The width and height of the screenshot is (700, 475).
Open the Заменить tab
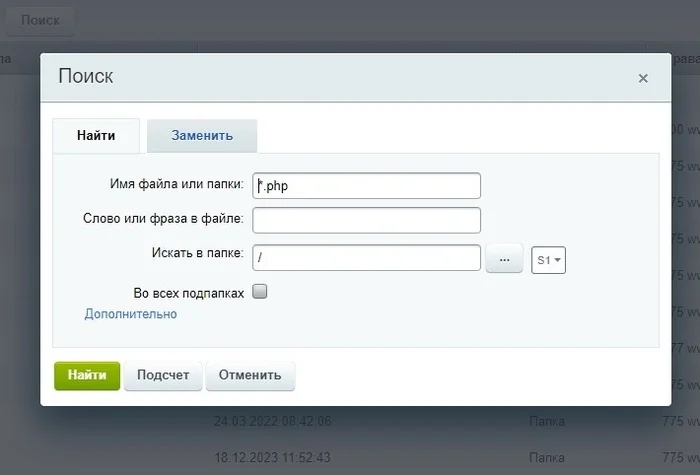(202, 136)
